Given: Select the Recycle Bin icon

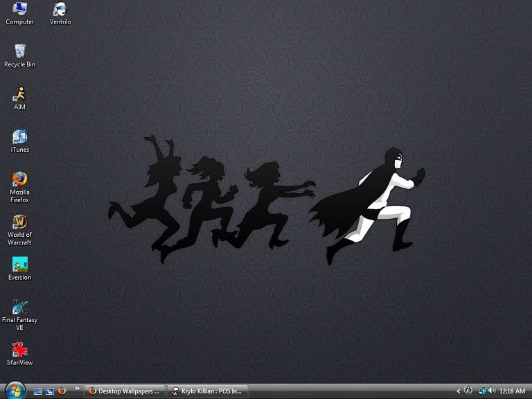Looking at the screenshot, I should click(19, 56).
